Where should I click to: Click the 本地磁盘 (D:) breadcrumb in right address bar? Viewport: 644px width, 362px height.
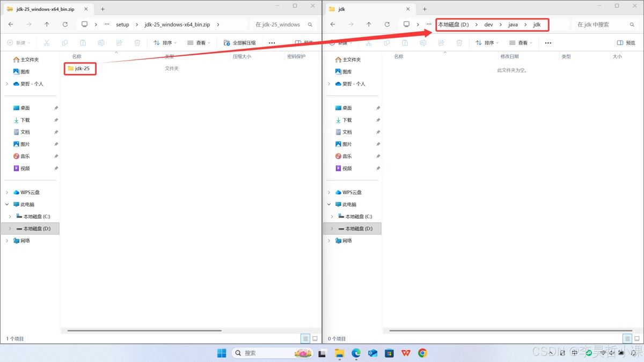click(x=453, y=25)
